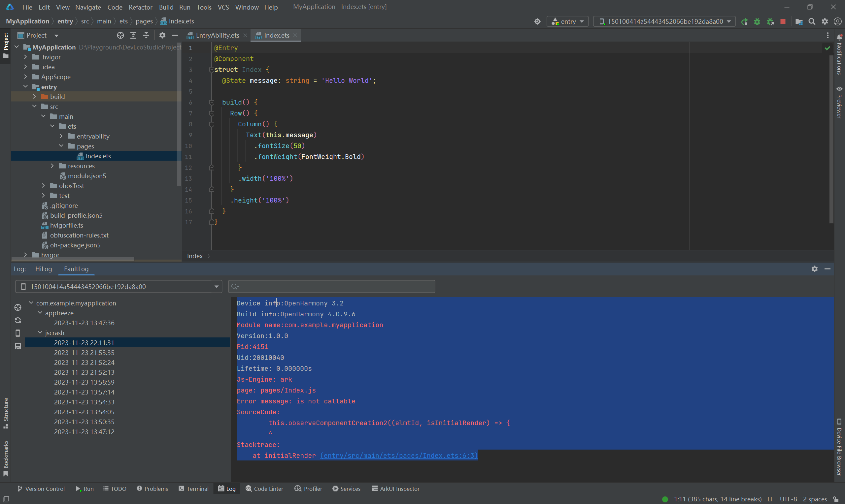Select the FaultLog tab
The height and width of the screenshot is (504, 845).
[76, 268]
